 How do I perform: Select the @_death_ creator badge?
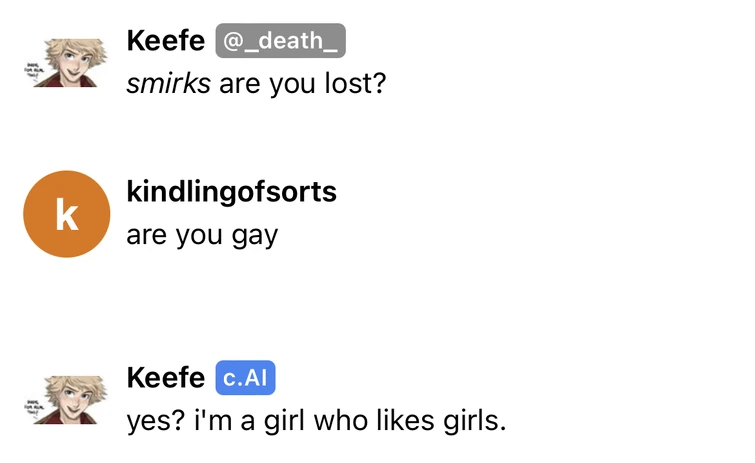click(x=280, y=40)
